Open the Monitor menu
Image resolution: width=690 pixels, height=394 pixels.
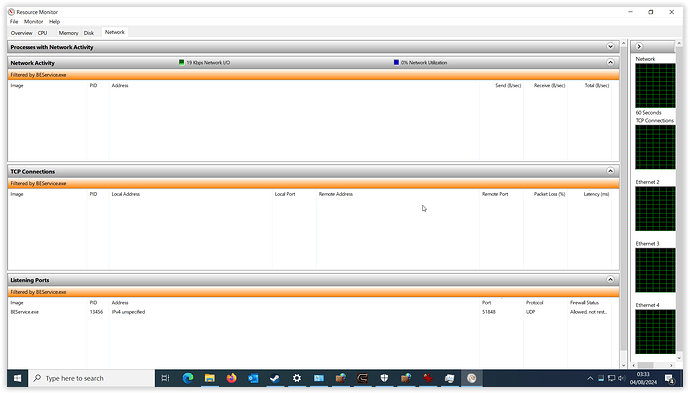coord(33,22)
